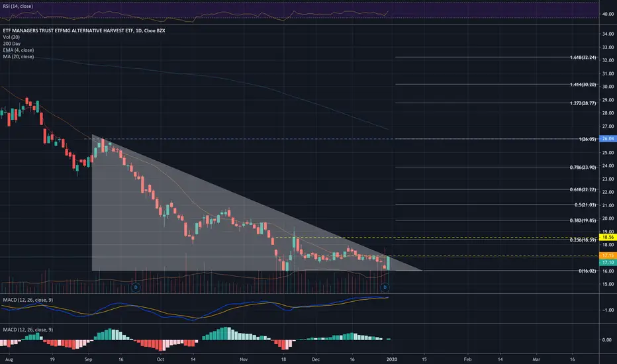Click the yellow 18.56 price label
This screenshot has height=364, width=617.
pyautogui.click(x=608, y=238)
